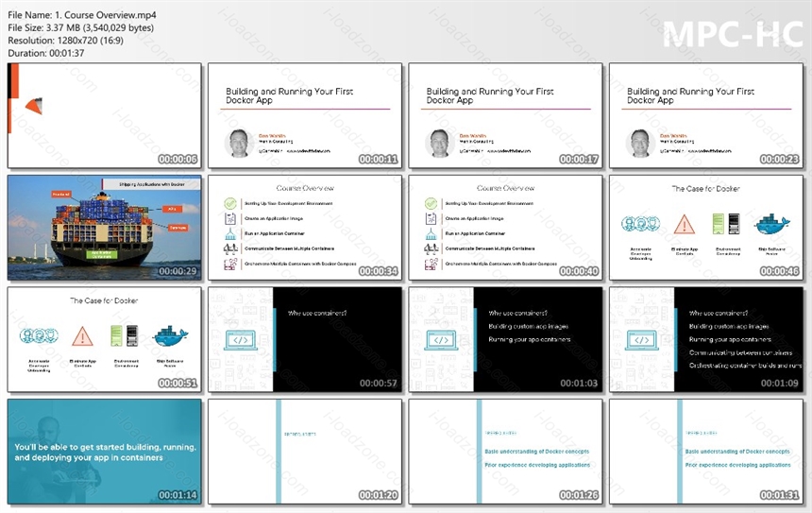Open the black slide thumbnail at 00:00:57
Viewport: 812px width, 513px height.
(x=304, y=339)
